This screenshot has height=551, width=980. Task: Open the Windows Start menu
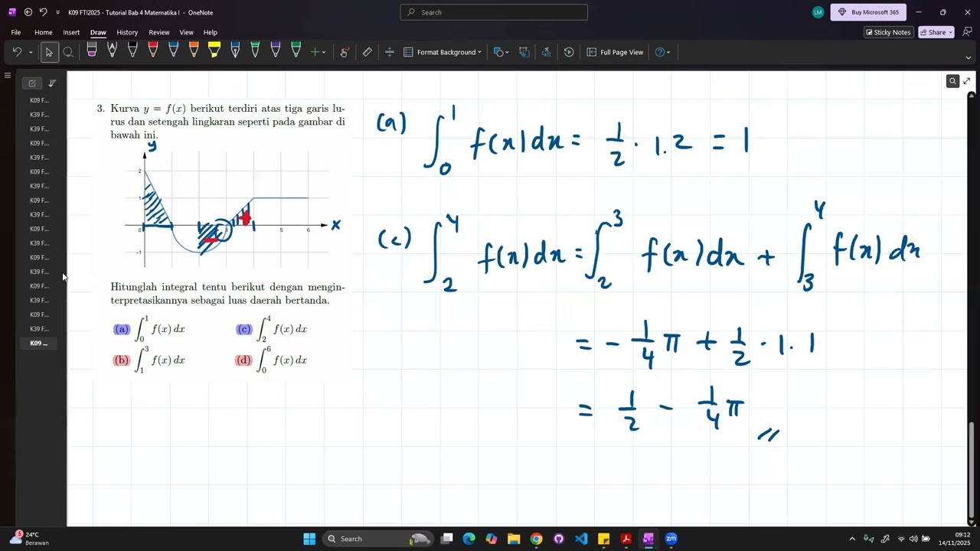[309, 539]
